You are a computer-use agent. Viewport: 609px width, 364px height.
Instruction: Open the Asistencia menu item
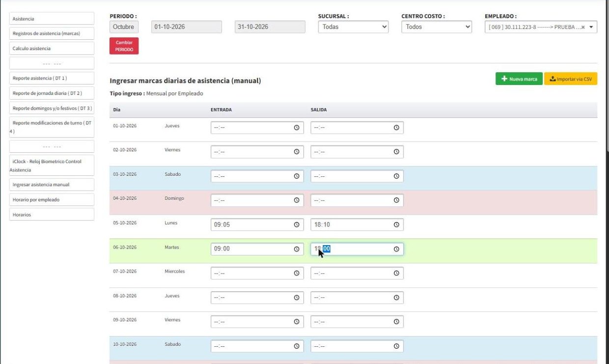52,19
